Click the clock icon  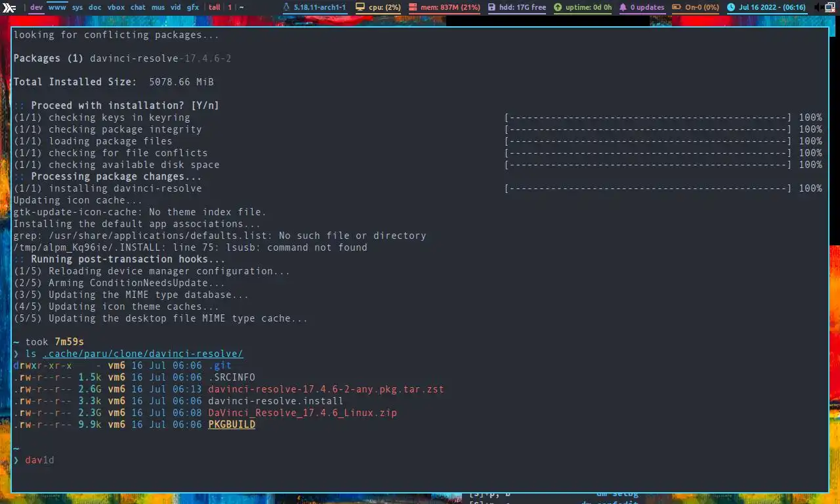pos(731,7)
